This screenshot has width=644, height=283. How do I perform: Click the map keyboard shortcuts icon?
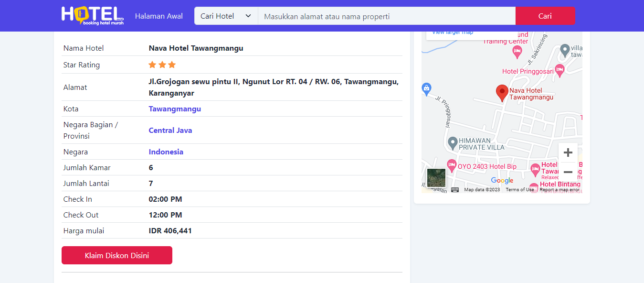click(x=455, y=190)
